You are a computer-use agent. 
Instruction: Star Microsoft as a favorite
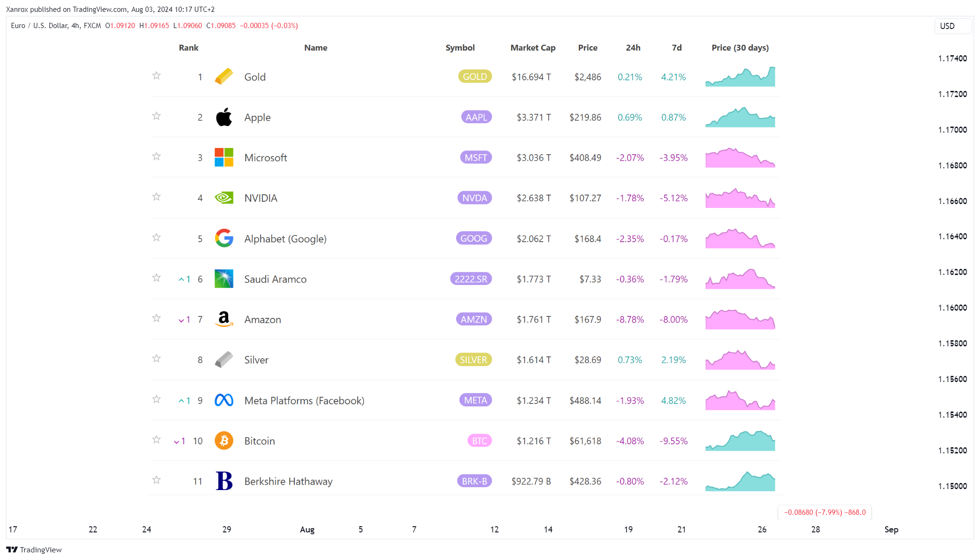[156, 157]
